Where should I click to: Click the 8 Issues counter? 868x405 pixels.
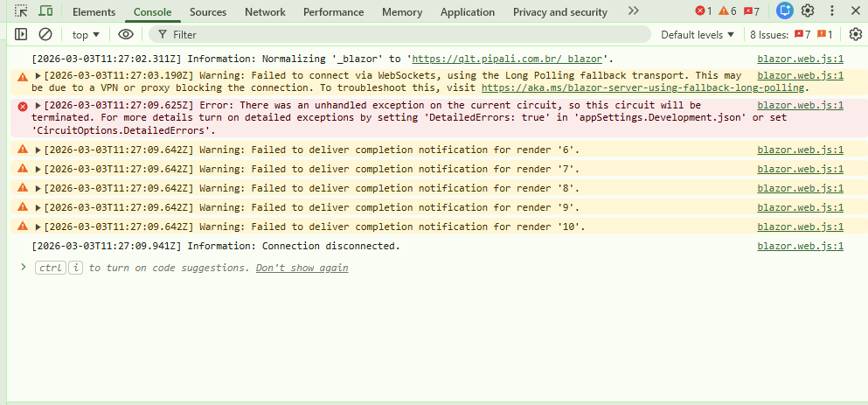790,34
